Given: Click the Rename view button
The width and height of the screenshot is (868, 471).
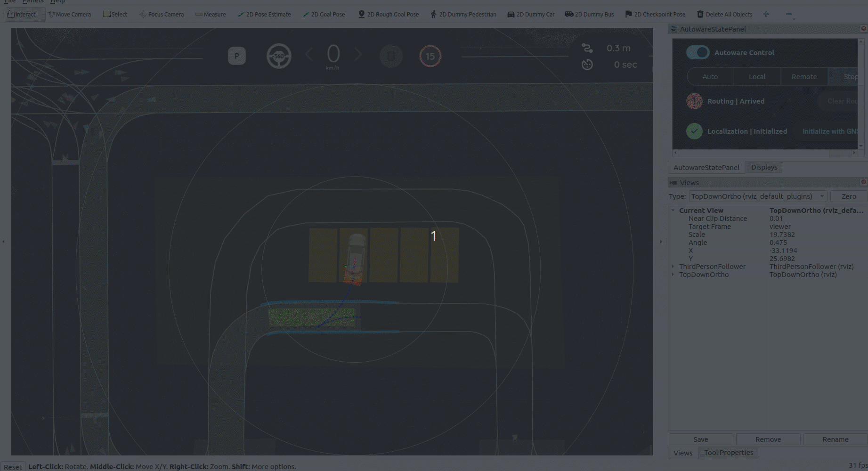Looking at the screenshot, I should 836,439.
